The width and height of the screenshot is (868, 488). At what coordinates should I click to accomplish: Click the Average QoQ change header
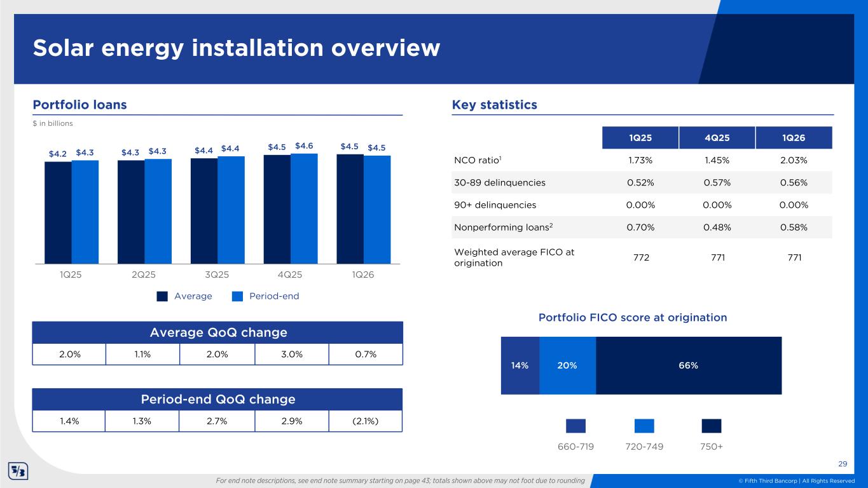point(218,333)
